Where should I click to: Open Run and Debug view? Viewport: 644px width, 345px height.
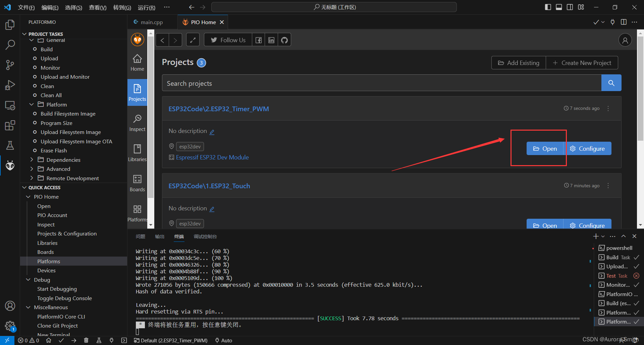coord(10,85)
